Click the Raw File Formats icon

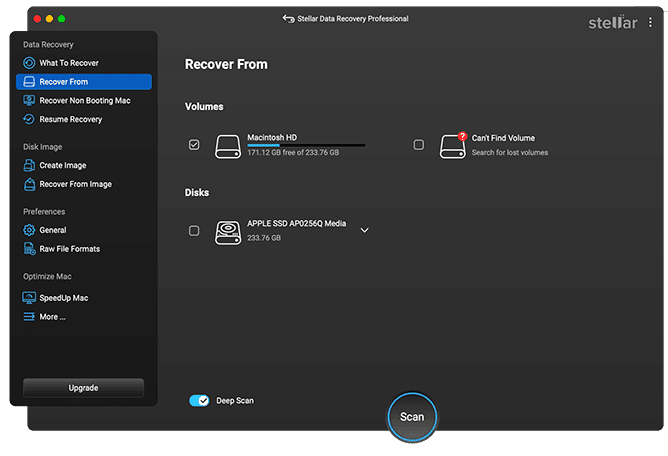point(29,249)
